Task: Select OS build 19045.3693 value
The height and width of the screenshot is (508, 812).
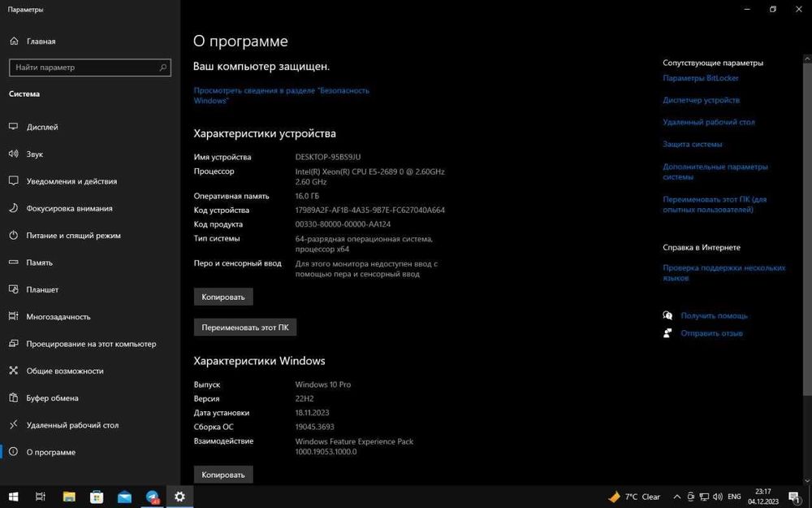Action: tap(314, 427)
